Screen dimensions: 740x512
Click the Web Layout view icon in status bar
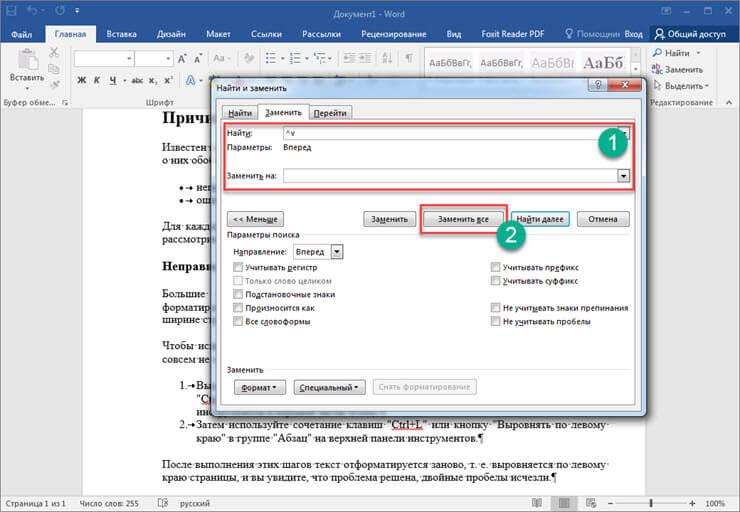(x=591, y=503)
